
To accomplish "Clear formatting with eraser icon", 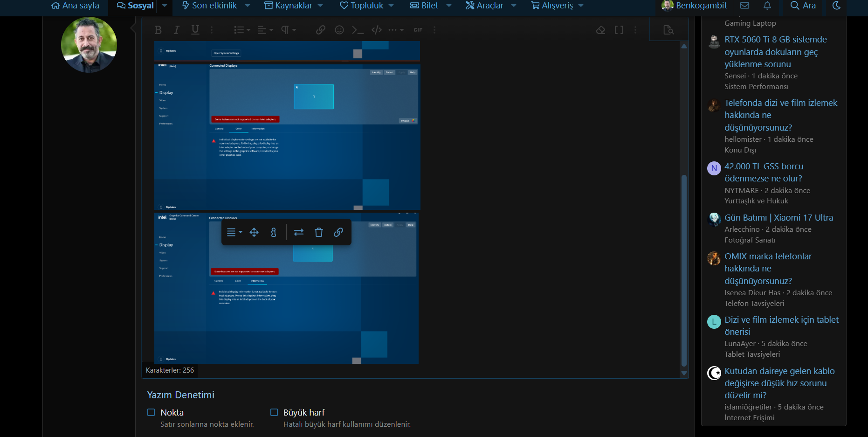I will (600, 30).
